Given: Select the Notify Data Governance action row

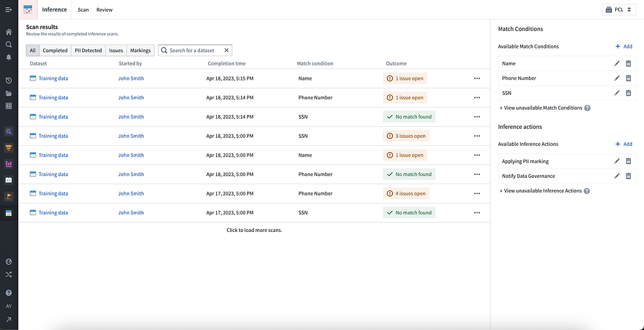Looking at the screenshot, I should pyautogui.click(x=567, y=176).
